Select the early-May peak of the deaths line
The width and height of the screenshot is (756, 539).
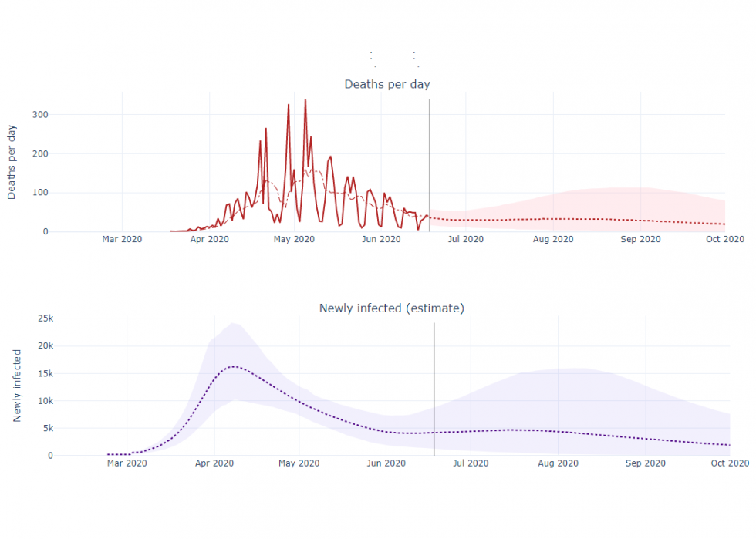[x=305, y=100]
